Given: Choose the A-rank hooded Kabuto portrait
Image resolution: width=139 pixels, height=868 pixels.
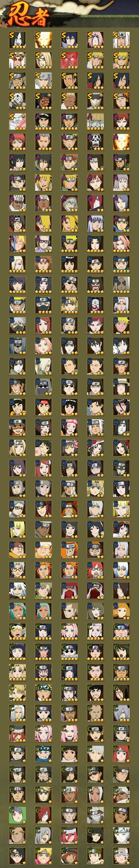Looking at the screenshot, I should click(x=69, y=204).
